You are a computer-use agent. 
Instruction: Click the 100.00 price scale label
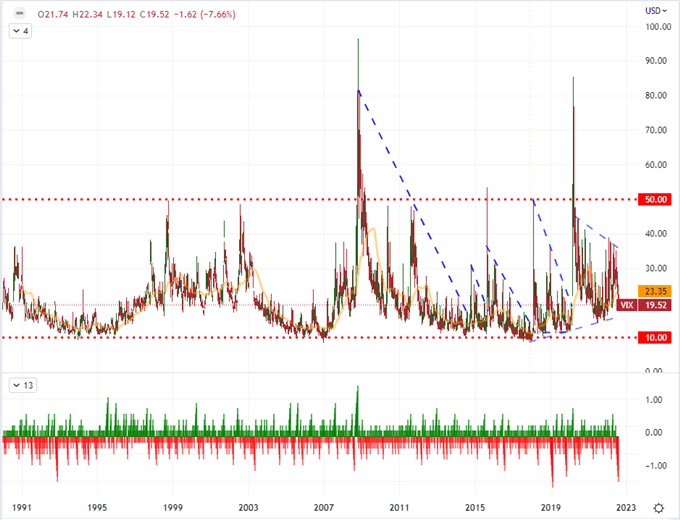pyautogui.click(x=658, y=27)
